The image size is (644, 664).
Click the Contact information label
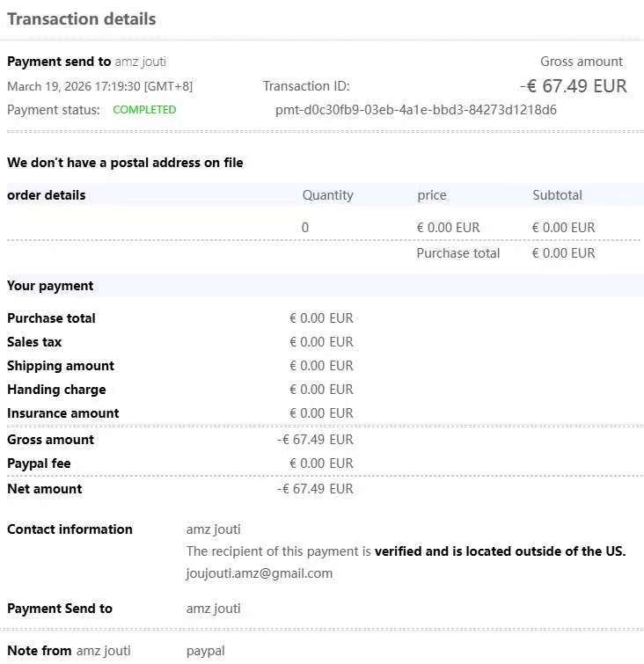pyautogui.click(x=70, y=529)
